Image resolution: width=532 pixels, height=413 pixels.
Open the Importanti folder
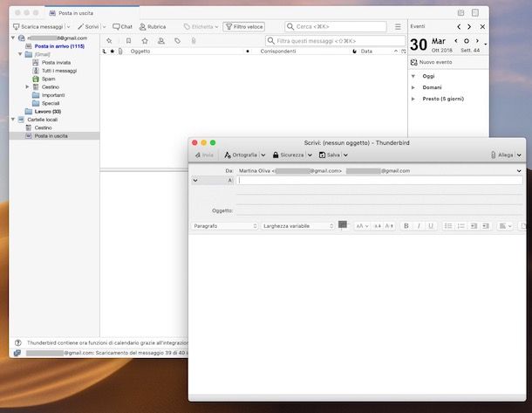[53, 95]
